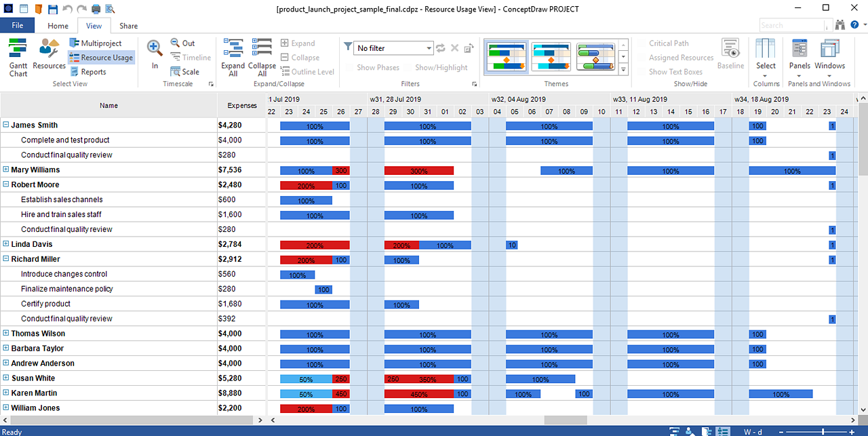Click the vertical scrollbar thumb
The width and height of the screenshot is (868, 436).
(x=863, y=139)
